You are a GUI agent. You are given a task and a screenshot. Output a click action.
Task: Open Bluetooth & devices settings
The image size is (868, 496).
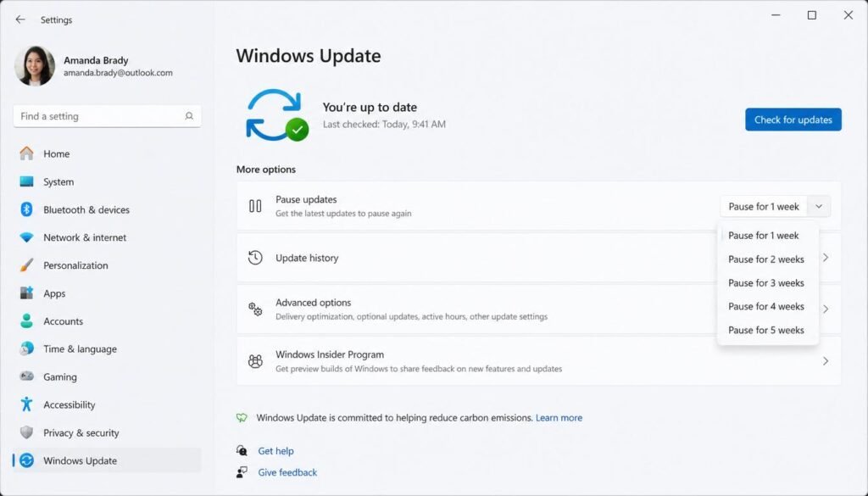pyautogui.click(x=107, y=209)
